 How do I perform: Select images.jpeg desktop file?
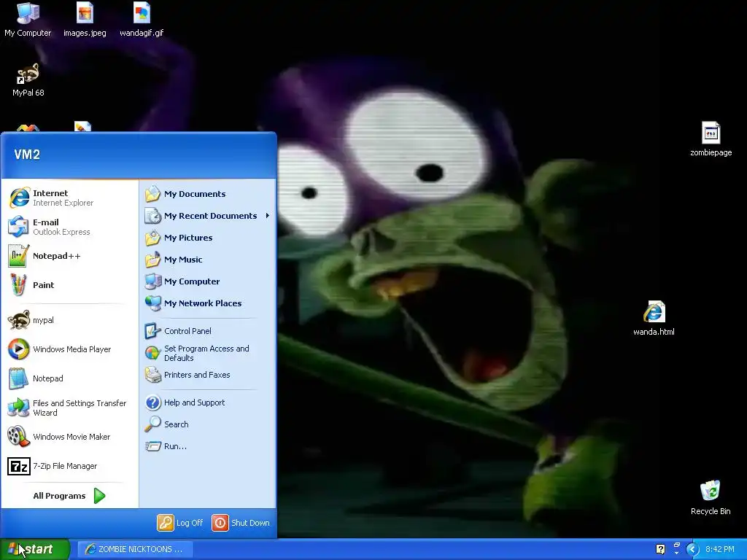[85, 20]
